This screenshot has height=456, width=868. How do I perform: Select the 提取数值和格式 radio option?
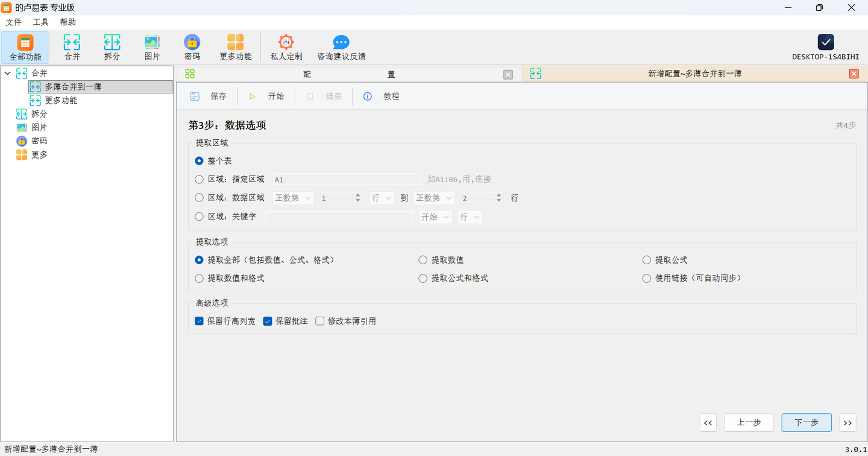point(199,279)
